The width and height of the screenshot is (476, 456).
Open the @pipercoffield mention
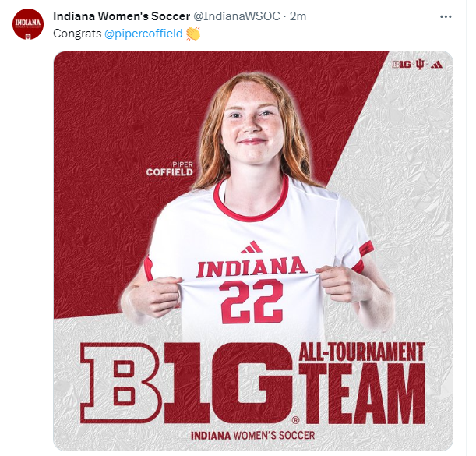[143, 33]
